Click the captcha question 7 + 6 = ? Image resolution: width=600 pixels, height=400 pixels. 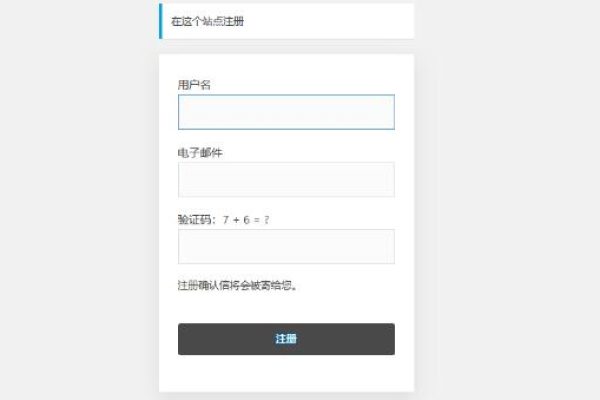246,219
